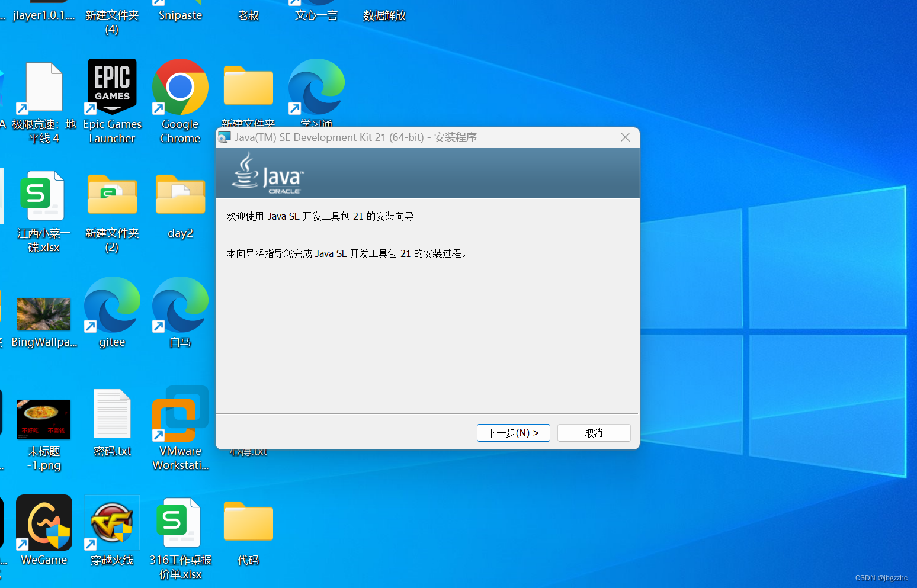Open WeGame application

click(43, 522)
